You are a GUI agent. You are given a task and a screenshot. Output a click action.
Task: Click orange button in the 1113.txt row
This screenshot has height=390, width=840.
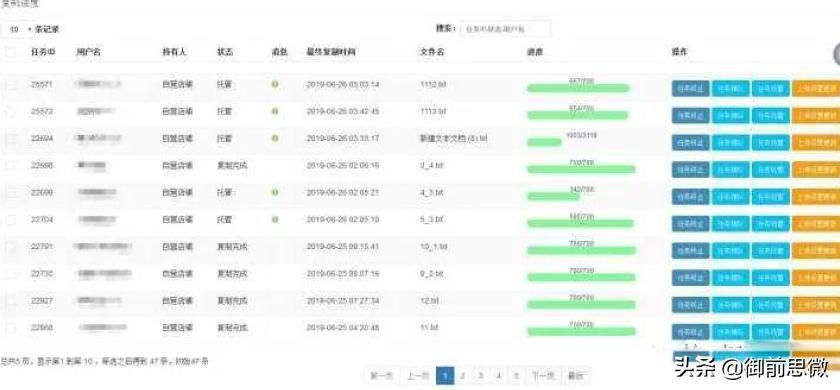[816, 115]
